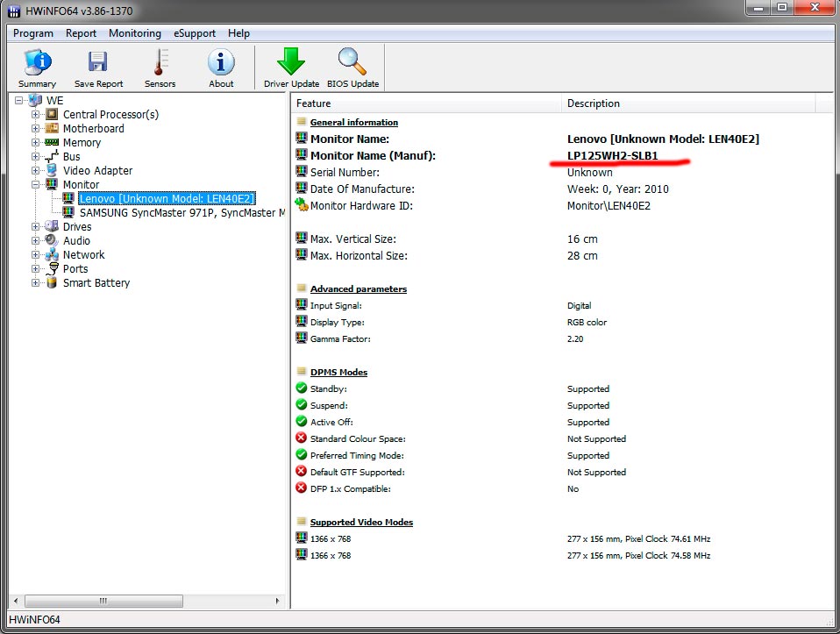The image size is (840, 634).
Task: Open the Sensors thermometer icon
Action: [x=160, y=62]
